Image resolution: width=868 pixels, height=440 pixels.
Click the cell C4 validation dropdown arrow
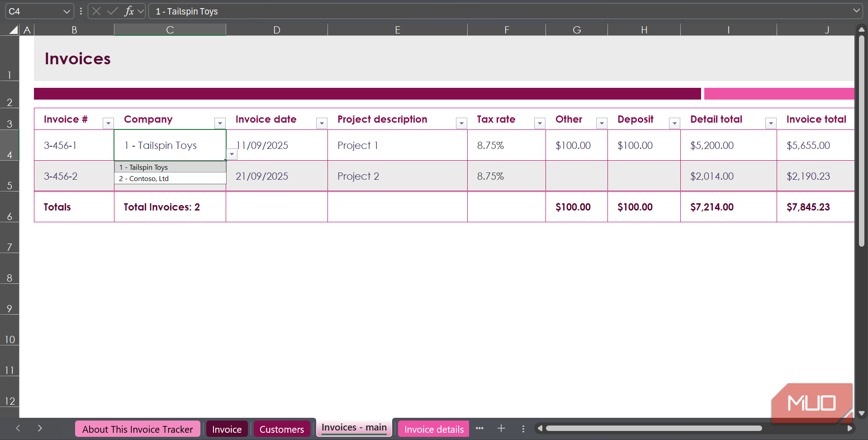[x=232, y=154]
